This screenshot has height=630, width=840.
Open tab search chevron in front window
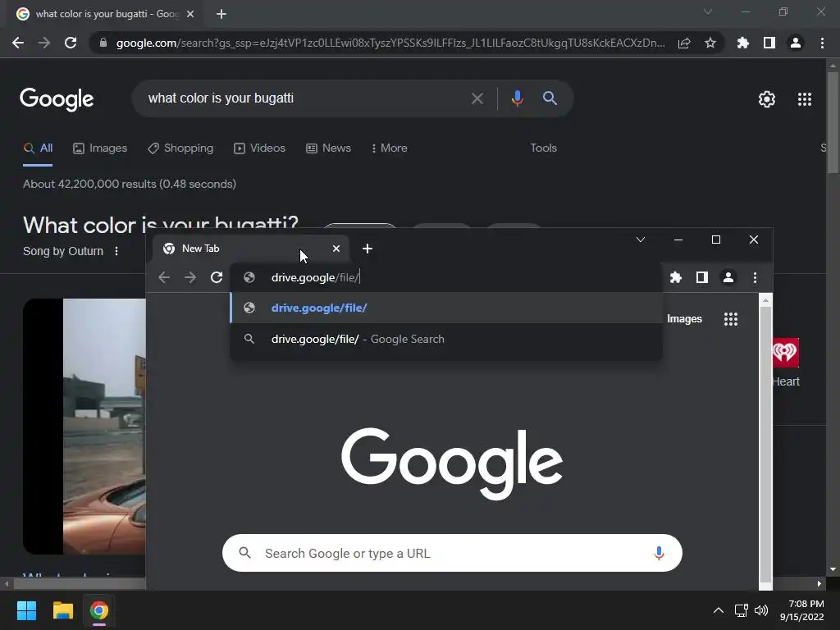(x=640, y=240)
